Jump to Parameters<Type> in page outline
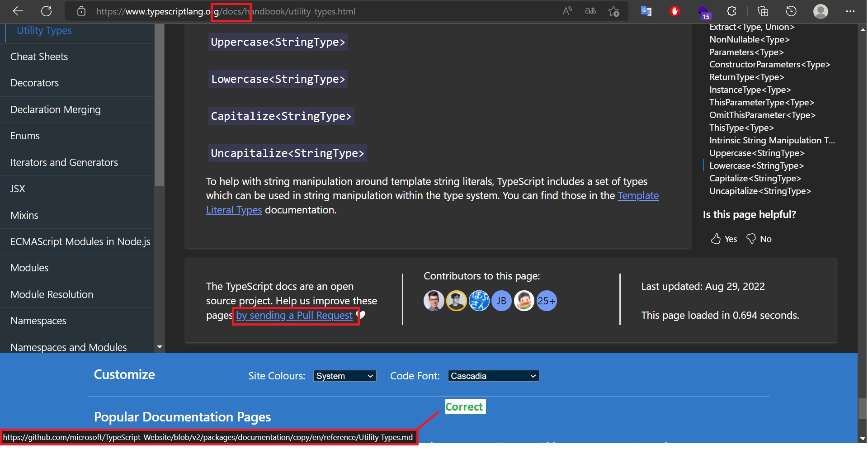 pos(746,52)
